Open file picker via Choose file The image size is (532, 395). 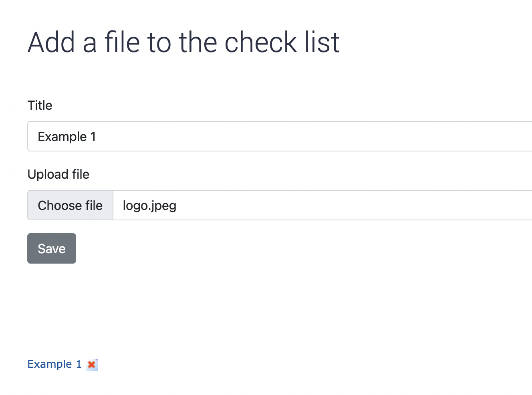[70, 205]
